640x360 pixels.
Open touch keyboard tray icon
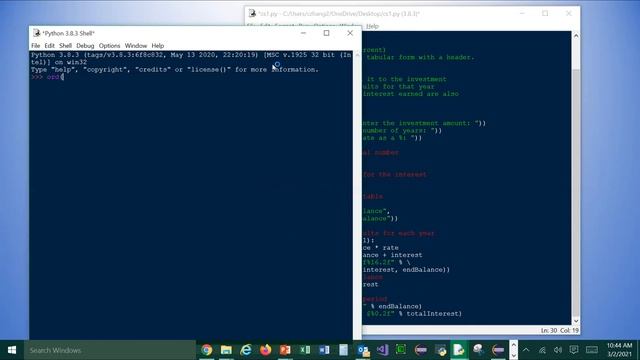[x=592, y=350]
